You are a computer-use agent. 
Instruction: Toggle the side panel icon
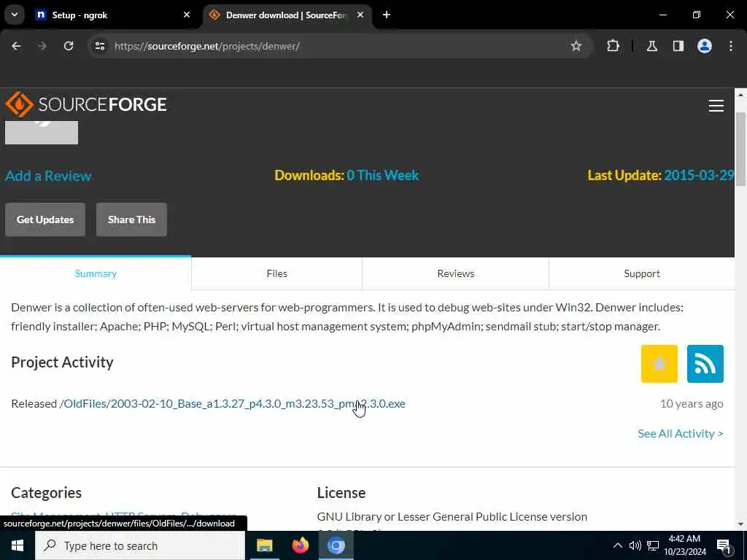tap(678, 46)
